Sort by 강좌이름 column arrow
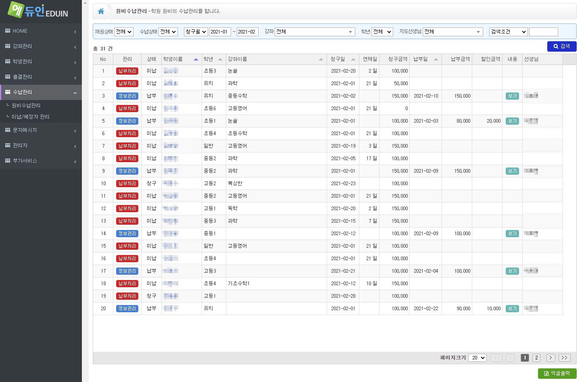Viewport: 588px width, 382px height. [x=321, y=59]
